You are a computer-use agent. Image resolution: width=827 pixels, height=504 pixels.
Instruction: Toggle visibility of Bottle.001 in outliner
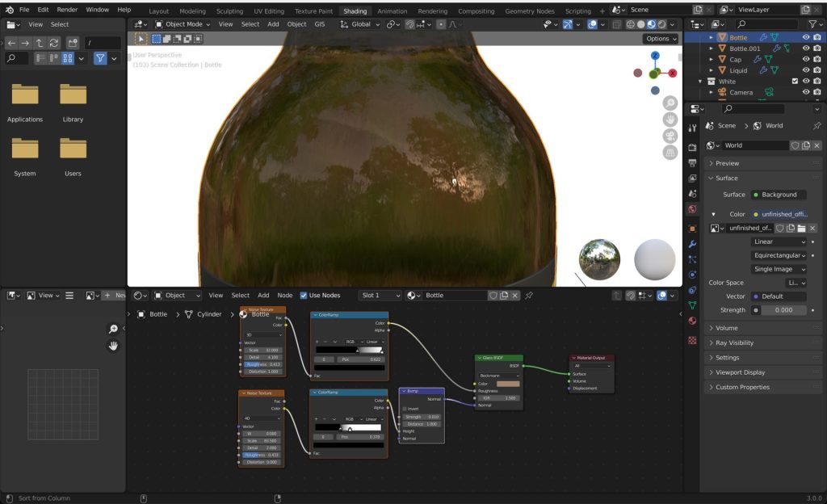[x=805, y=48]
